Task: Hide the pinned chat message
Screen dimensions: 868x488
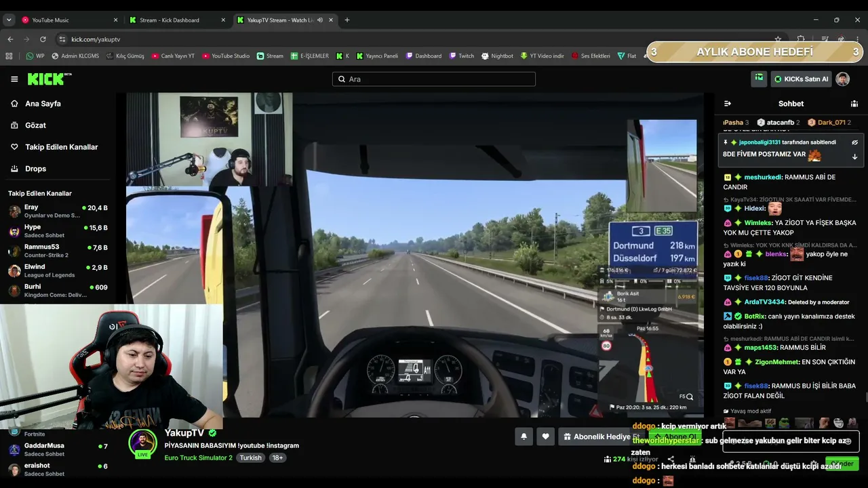Action: pyautogui.click(x=854, y=142)
